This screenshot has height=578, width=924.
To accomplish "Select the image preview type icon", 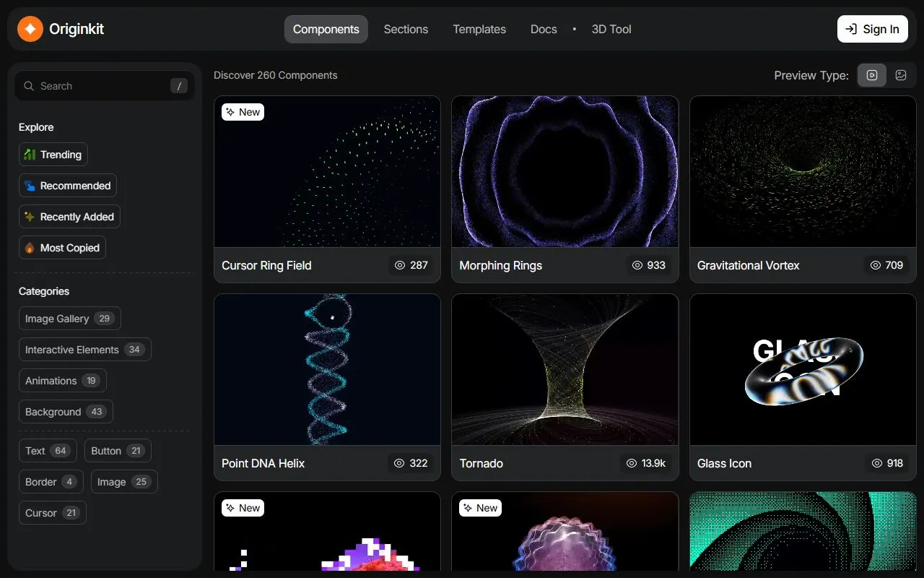I will (901, 75).
